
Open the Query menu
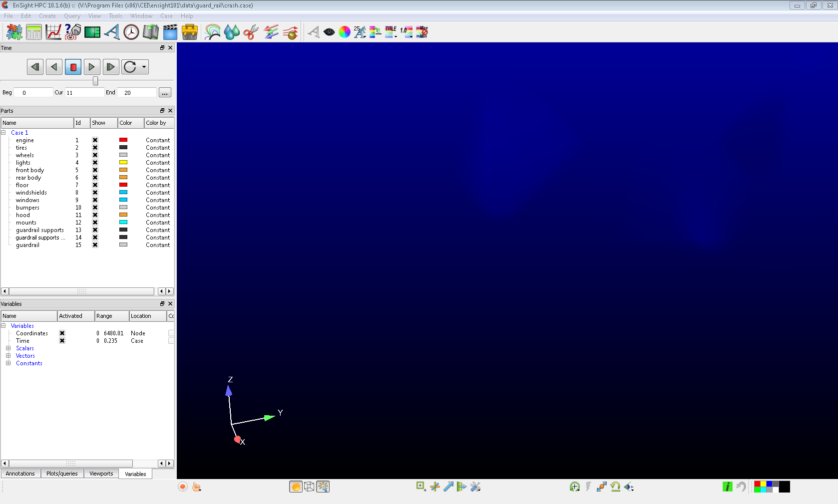[x=72, y=16]
